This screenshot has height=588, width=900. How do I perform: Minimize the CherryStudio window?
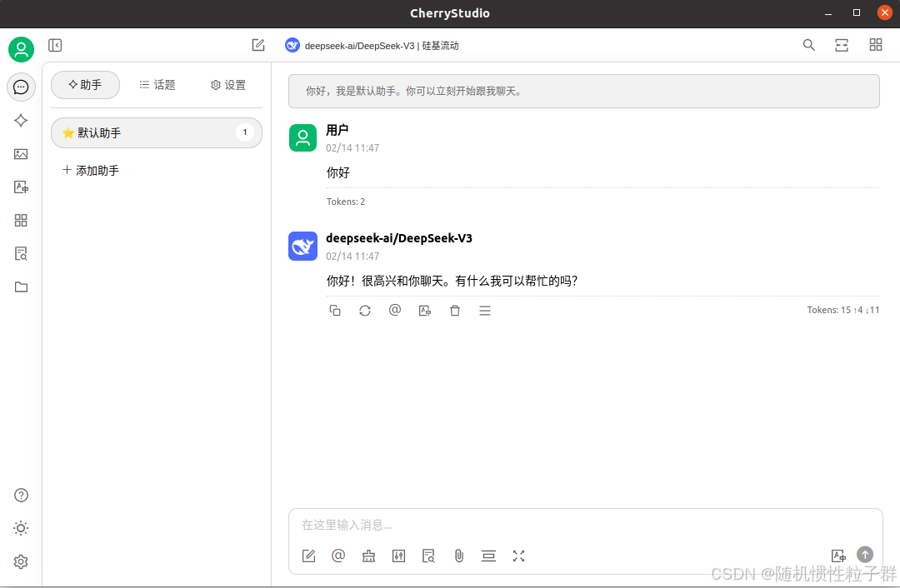pyautogui.click(x=828, y=13)
